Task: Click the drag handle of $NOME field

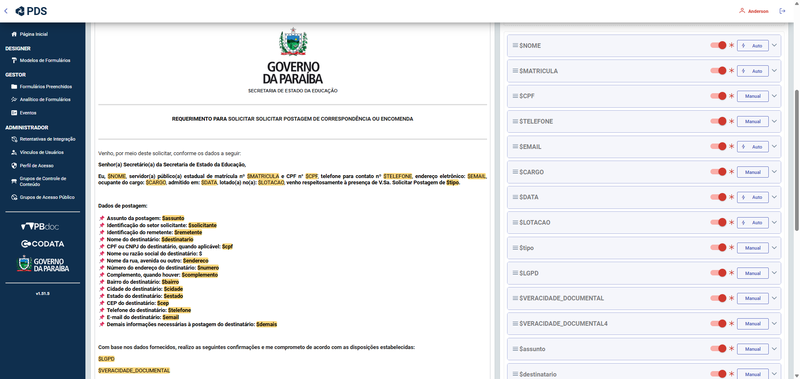Action: [515, 45]
